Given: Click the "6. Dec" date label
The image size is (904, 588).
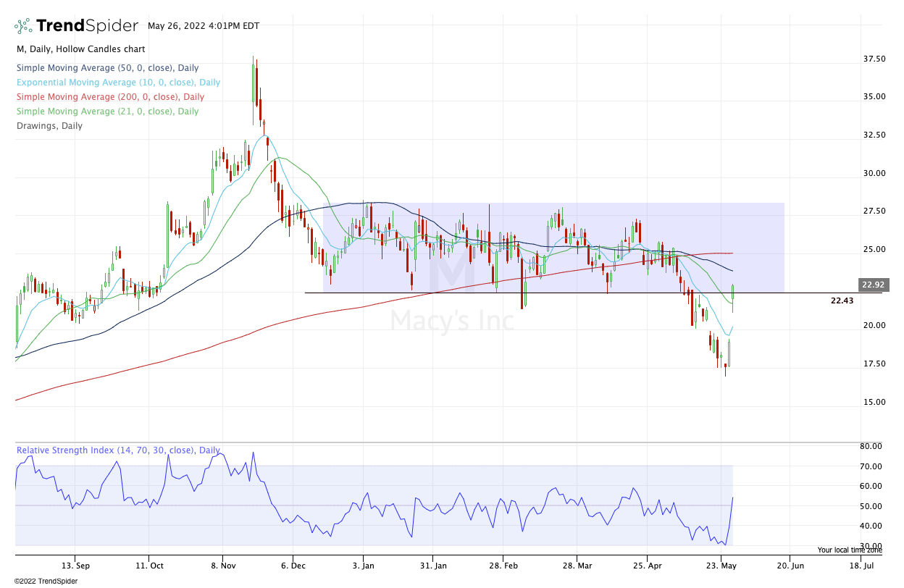Looking at the screenshot, I should click(293, 565).
